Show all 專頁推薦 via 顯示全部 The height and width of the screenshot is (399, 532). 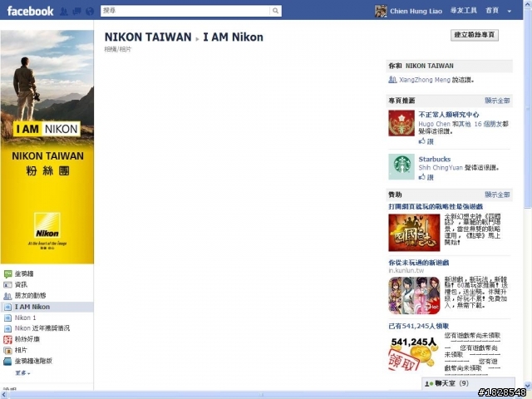click(497, 101)
